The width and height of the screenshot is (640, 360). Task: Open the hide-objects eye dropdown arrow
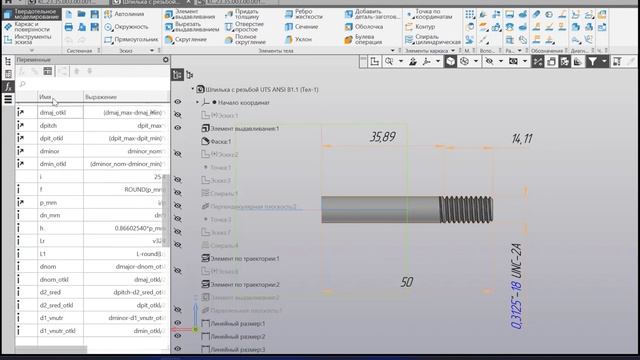[x=500, y=62]
